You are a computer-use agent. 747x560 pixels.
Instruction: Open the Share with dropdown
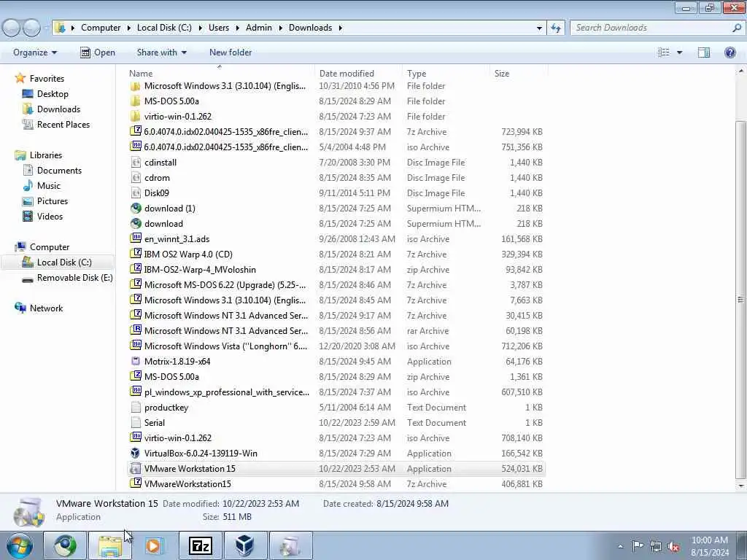(x=161, y=52)
